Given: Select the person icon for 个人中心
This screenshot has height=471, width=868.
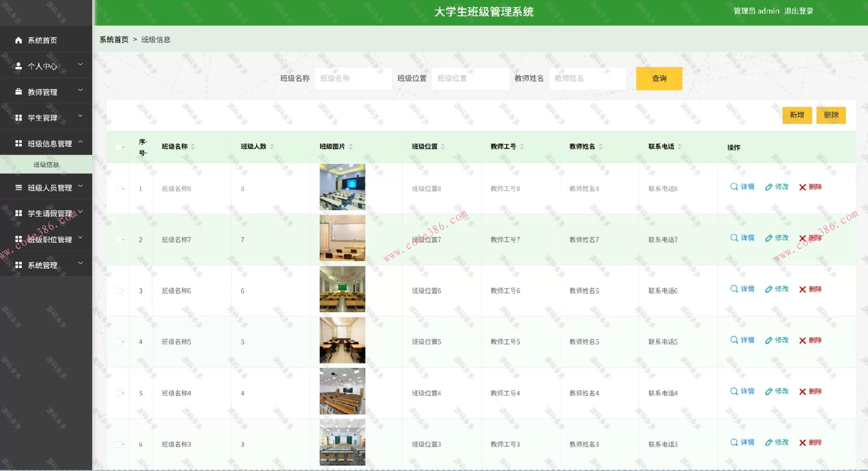Looking at the screenshot, I should 18,66.
